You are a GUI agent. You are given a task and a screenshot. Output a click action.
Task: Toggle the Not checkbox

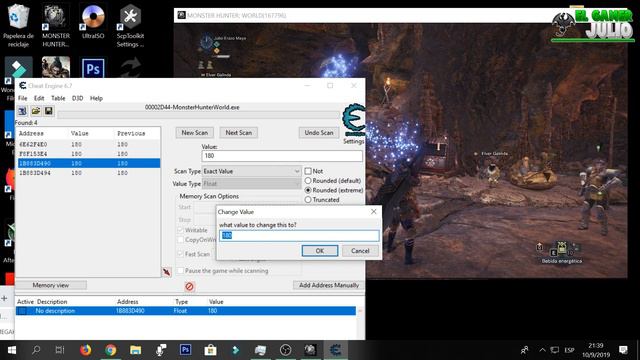[x=308, y=171]
